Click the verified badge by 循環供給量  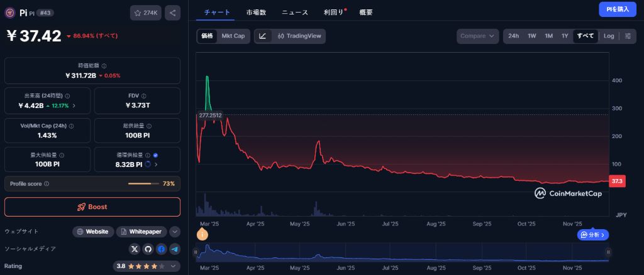click(x=155, y=155)
